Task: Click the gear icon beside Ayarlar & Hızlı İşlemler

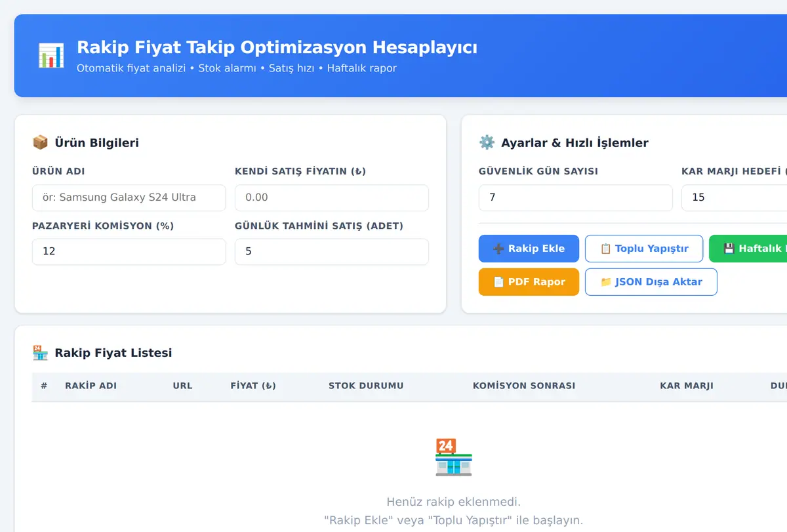Action: coord(487,142)
